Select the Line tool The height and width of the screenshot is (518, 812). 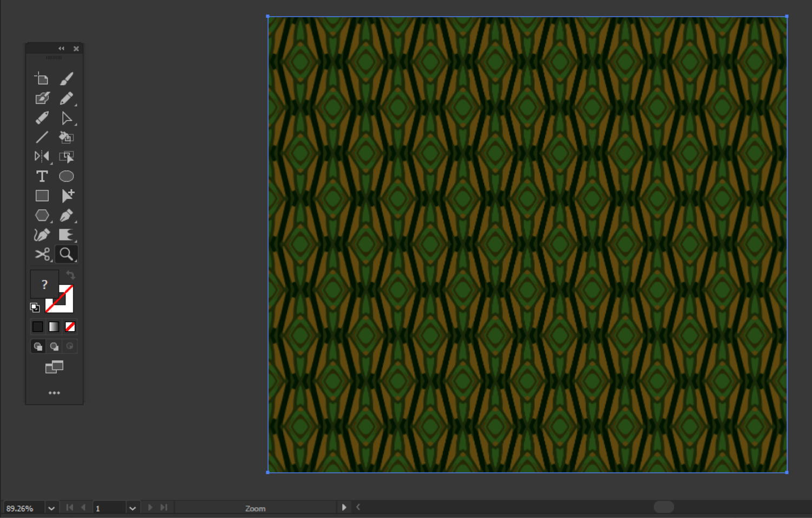(42, 137)
